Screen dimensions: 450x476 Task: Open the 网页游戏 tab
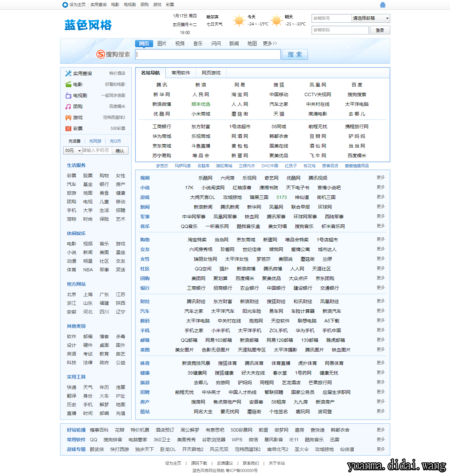click(211, 73)
